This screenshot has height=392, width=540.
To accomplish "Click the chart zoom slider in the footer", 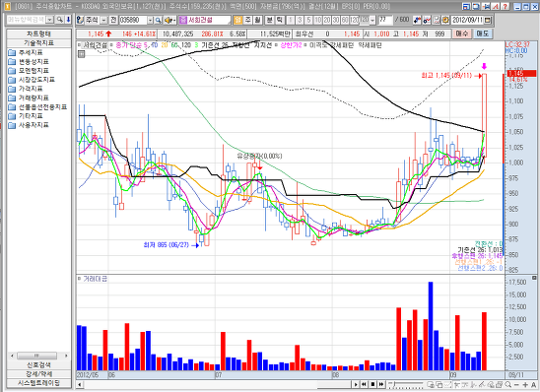I will tap(406, 384).
